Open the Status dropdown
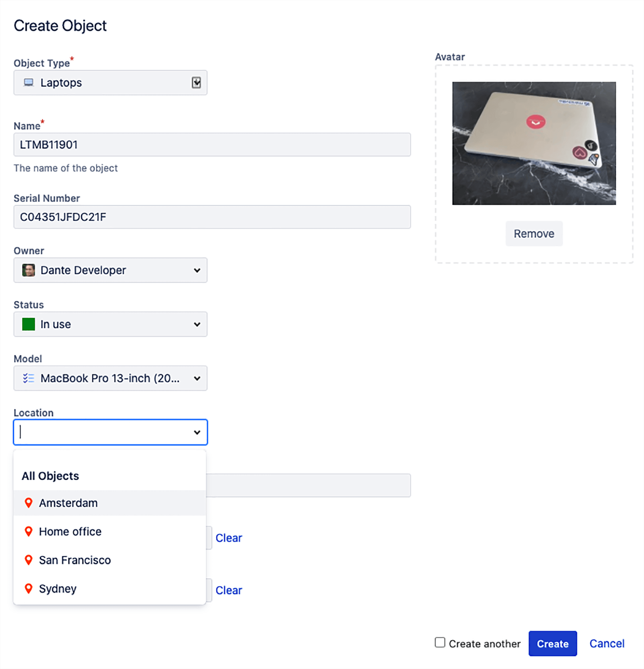644x669 pixels. point(197,324)
